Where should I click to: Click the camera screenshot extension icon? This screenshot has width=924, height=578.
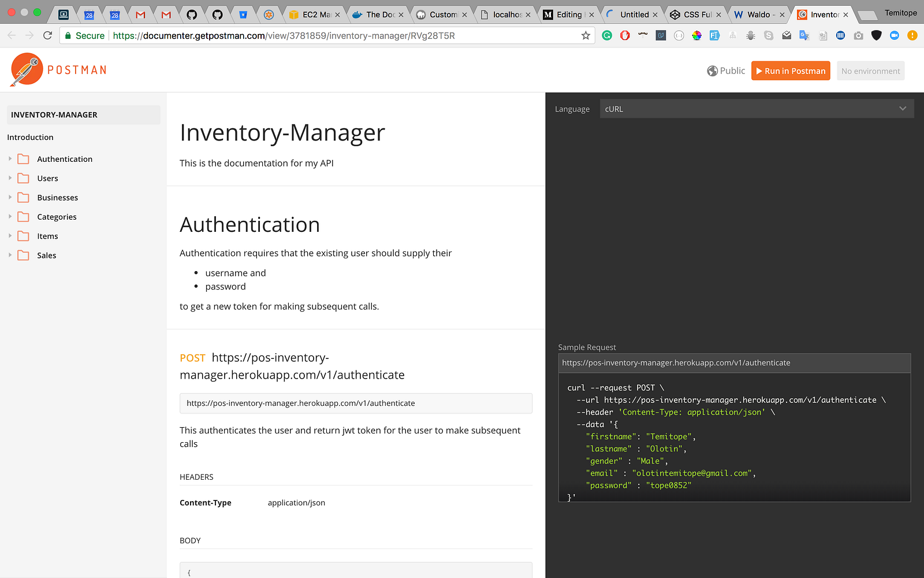[x=859, y=35]
